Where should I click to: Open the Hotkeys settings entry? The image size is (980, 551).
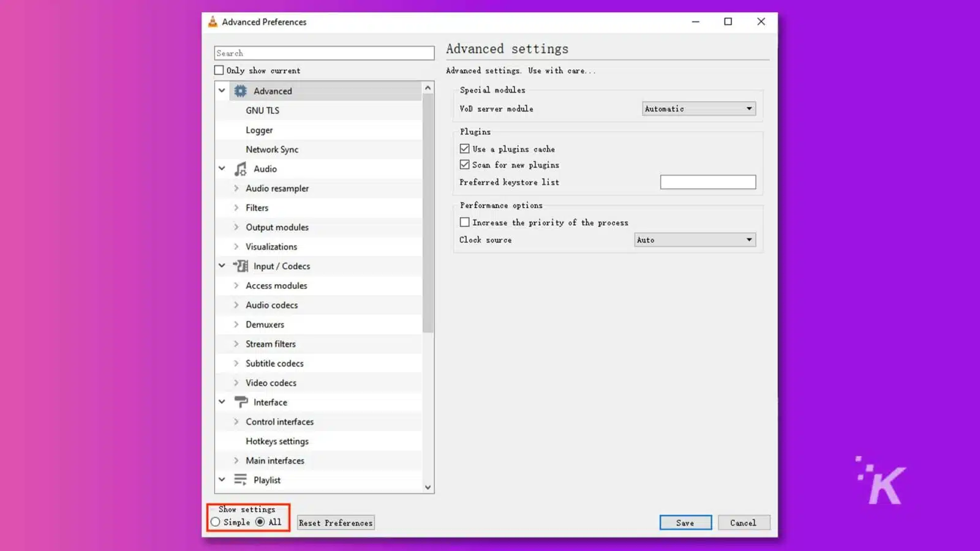(x=277, y=441)
